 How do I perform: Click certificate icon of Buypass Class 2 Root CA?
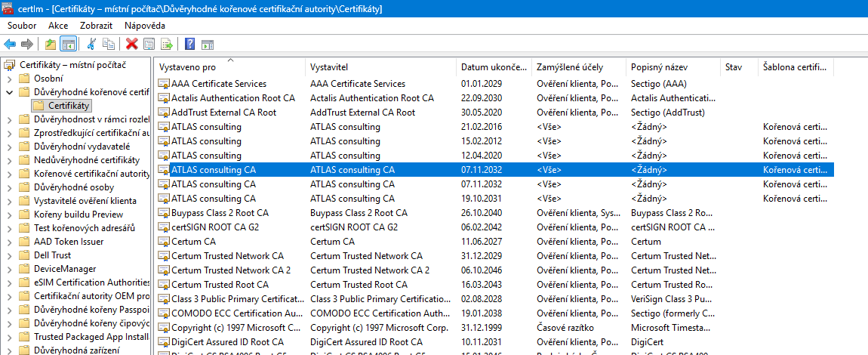(163, 213)
